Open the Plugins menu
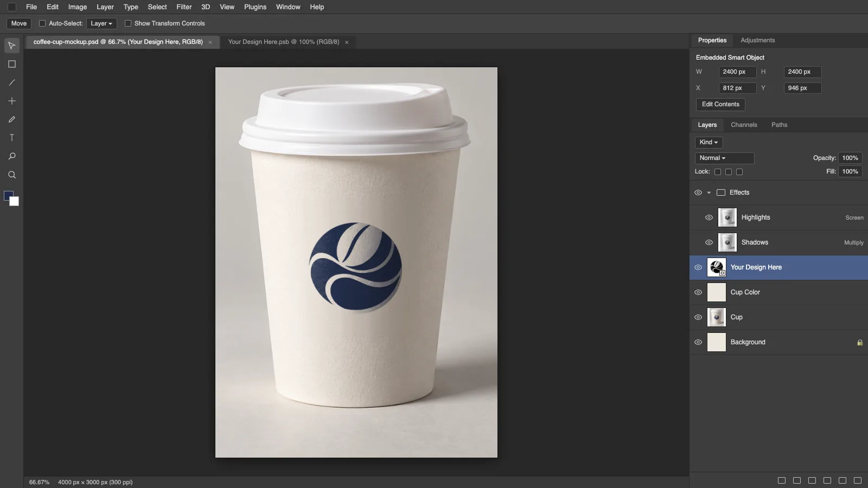Image resolution: width=868 pixels, height=488 pixels. click(255, 7)
